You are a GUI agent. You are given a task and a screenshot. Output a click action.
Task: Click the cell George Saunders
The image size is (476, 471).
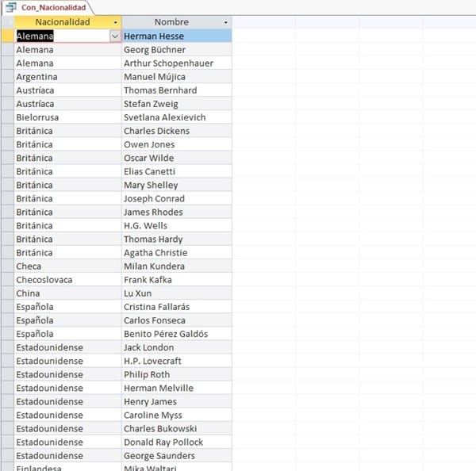tap(177, 456)
